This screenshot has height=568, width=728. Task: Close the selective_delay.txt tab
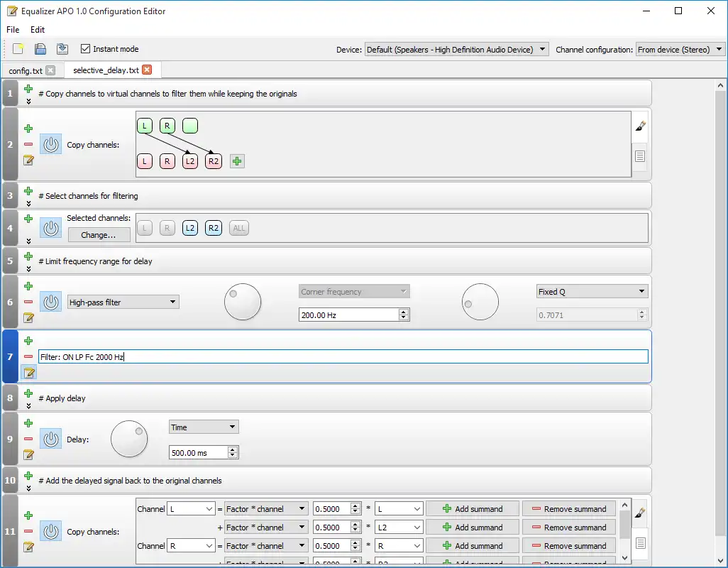147,70
